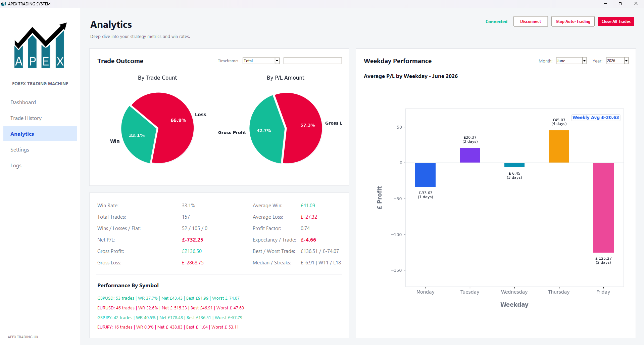Click the APEX logo in the sidebar
The height and width of the screenshot is (345, 644).
tap(40, 45)
